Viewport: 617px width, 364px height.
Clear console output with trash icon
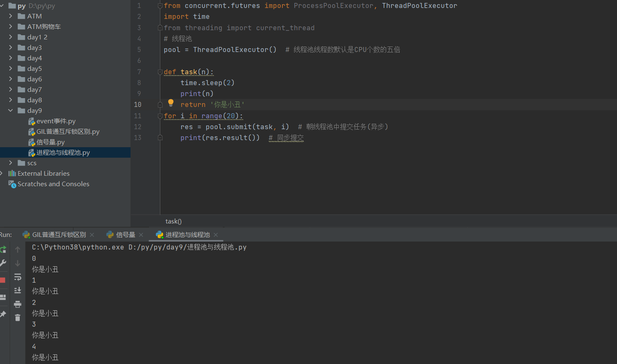[x=18, y=318]
